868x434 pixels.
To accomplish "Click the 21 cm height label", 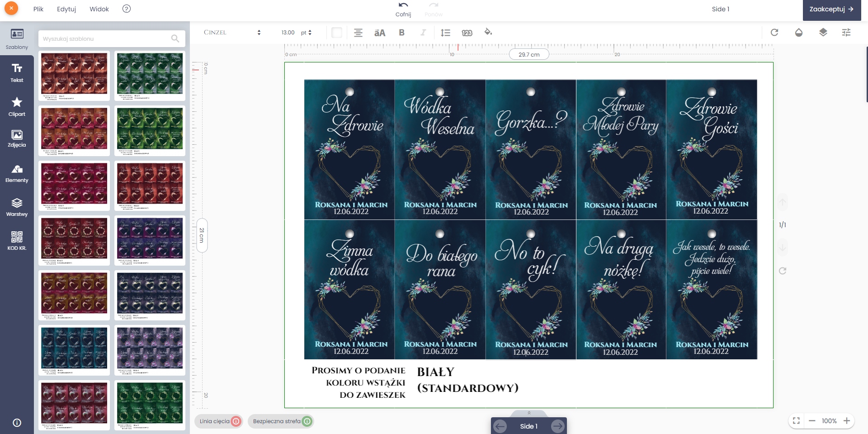I will click(202, 235).
